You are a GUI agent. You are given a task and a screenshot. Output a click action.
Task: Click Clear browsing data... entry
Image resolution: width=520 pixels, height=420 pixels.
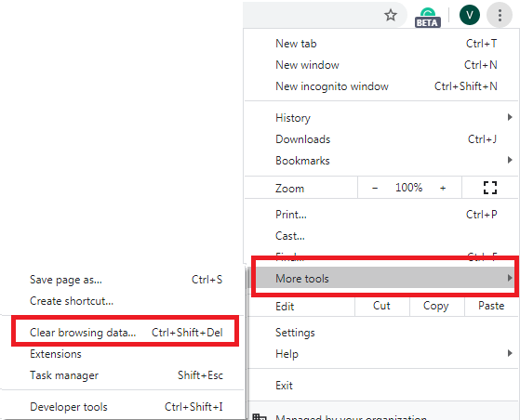(123, 333)
